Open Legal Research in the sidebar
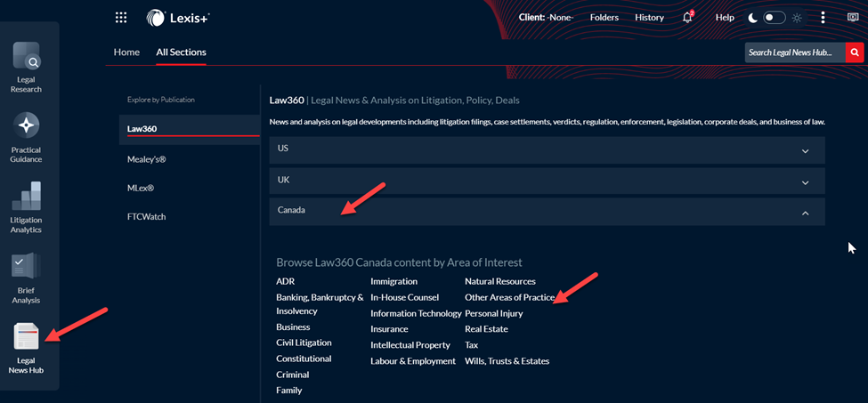868x403 pixels. (26, 68)
